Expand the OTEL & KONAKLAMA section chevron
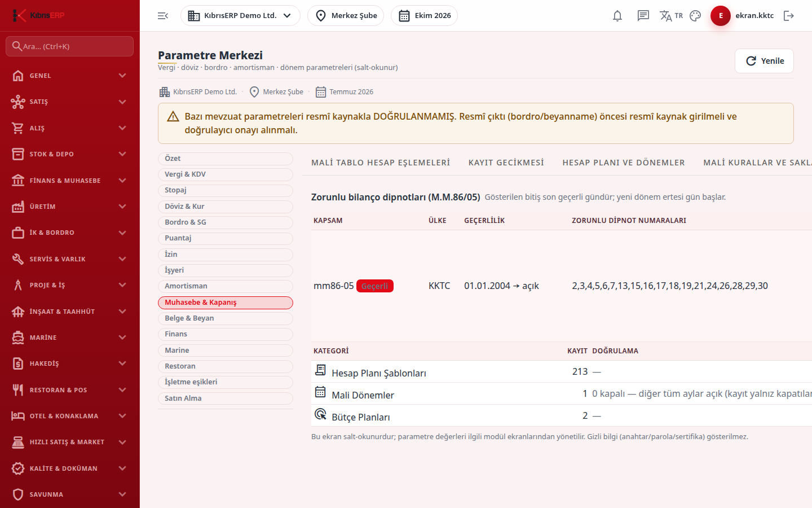 (122, 416)
